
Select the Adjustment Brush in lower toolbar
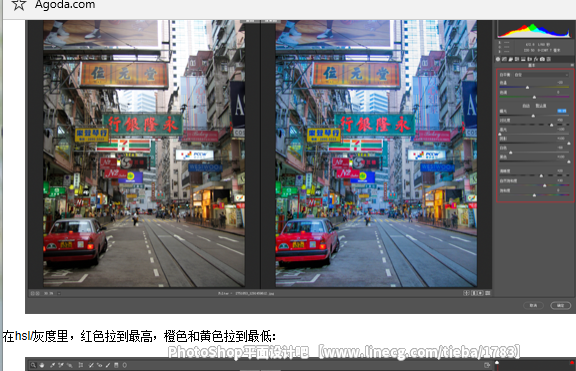click(x=108, y=365)
